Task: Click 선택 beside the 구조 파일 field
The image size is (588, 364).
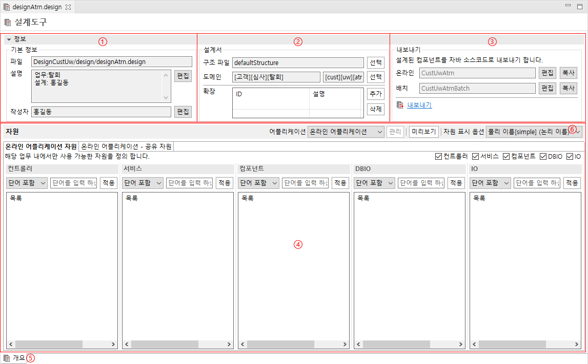Action: (x=376, y=62)
